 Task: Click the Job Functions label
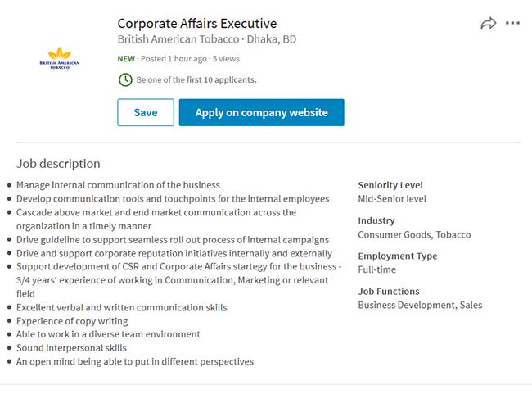click(389, 292)
